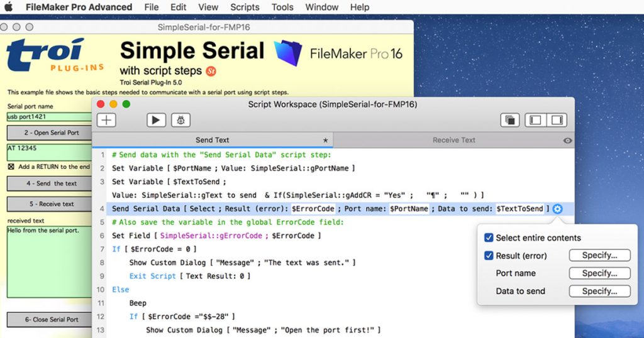Viewport: 644px width, 338px height.
Task: Click the gear icon on Send Serial Data step
Action: click(x=557, y=209)
